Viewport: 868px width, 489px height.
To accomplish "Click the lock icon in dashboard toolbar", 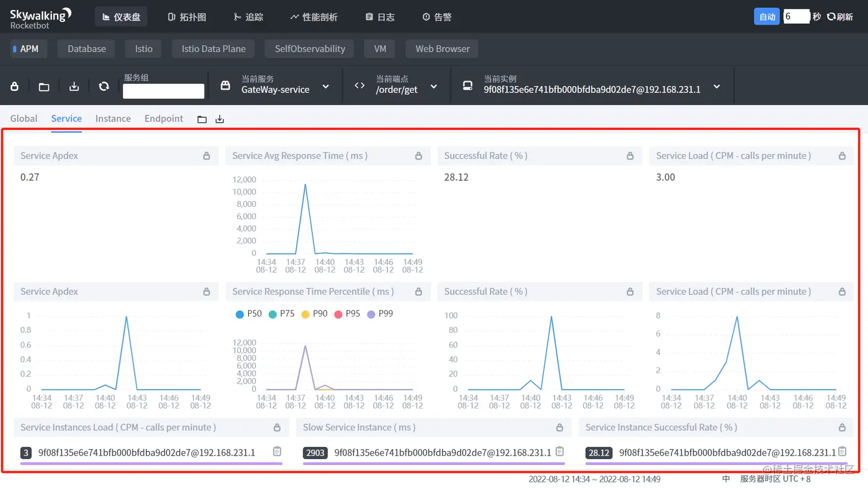I will [14, 86].
